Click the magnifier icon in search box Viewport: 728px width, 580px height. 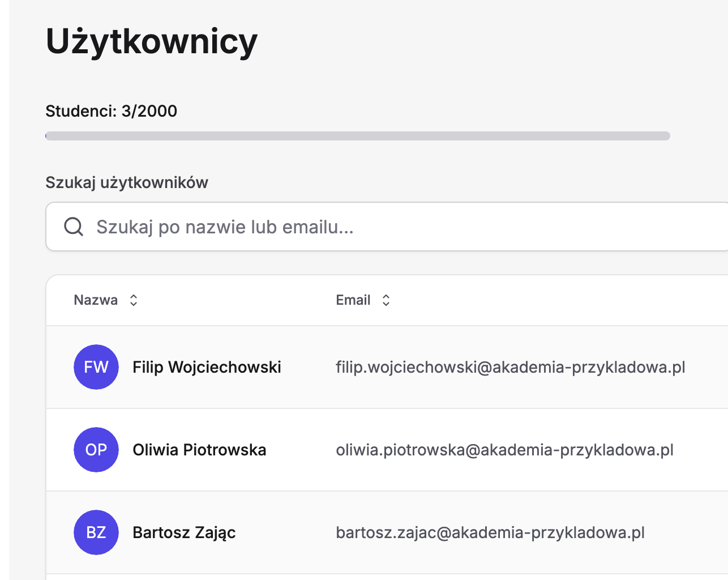[x=74, y=227]
